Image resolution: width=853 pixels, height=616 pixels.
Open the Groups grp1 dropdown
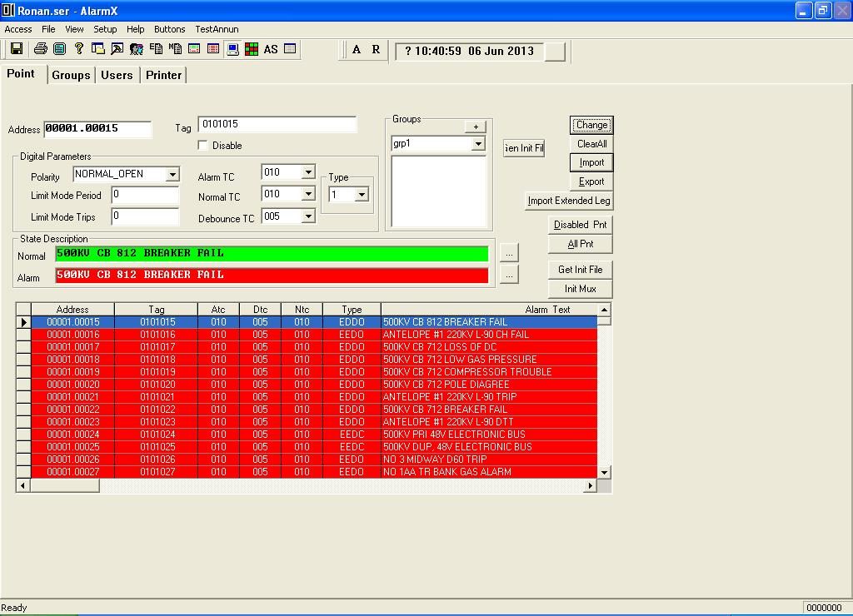(x=478, y=144)
